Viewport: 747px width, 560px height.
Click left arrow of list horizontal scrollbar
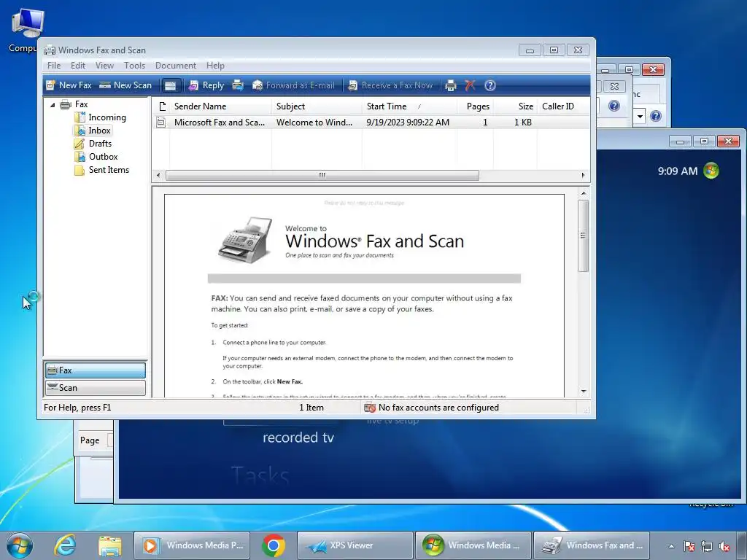[x=158, y=175]
